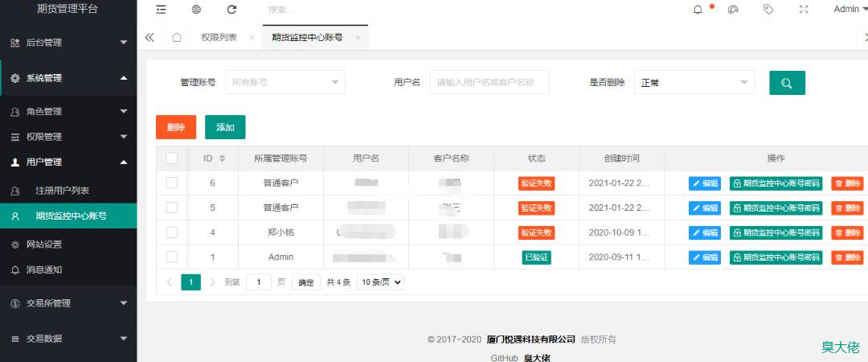The image size is (868, 362).
Task: Click 网站设置 settings icon
Action: [15, 245]
